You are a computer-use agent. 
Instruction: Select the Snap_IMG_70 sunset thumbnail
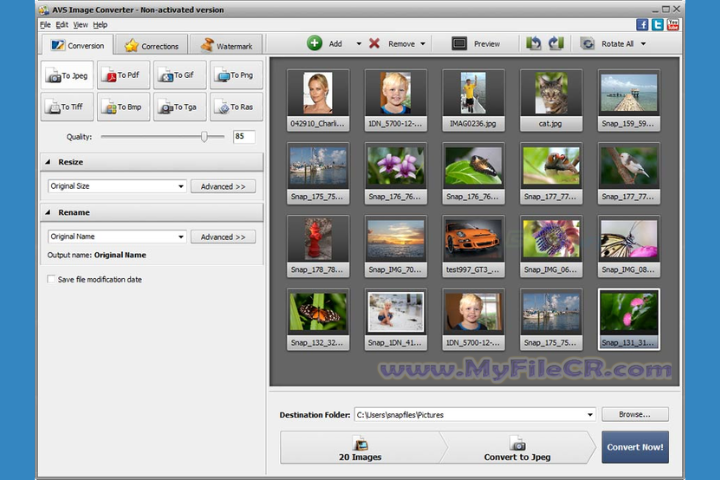coord(395,246)
